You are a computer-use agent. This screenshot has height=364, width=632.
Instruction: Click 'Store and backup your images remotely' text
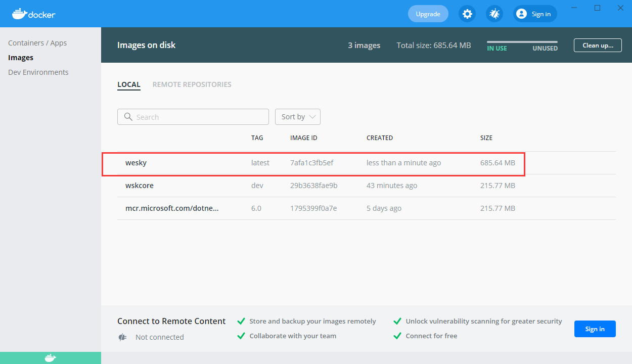tap(313, 321)
